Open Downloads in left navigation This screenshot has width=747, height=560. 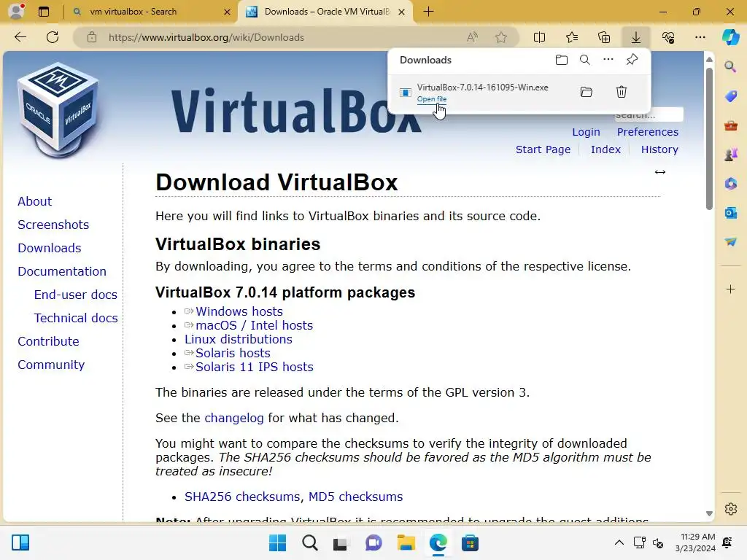tap(50, 248)
